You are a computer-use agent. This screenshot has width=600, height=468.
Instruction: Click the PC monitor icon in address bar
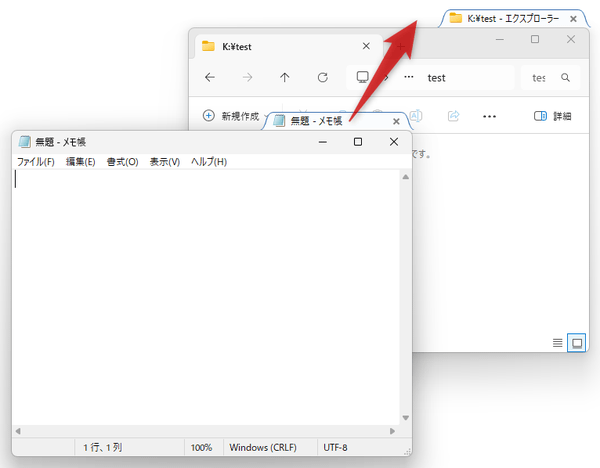pyautogui.click(x=363, y=78)
